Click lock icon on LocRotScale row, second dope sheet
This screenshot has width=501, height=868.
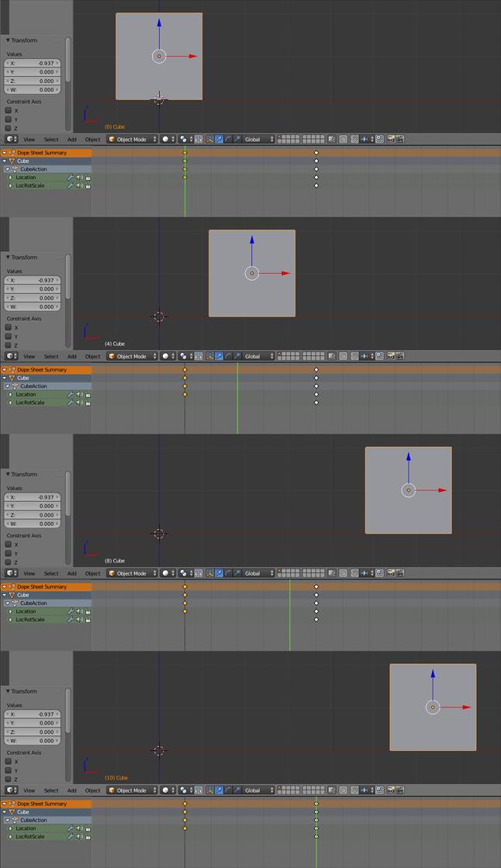(88, 403)
